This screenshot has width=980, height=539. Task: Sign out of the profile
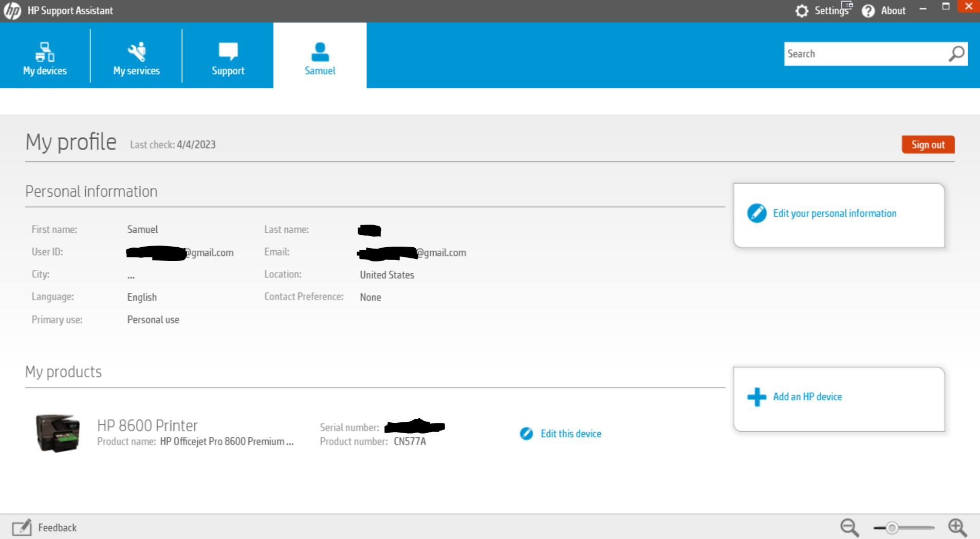(928, 144)
